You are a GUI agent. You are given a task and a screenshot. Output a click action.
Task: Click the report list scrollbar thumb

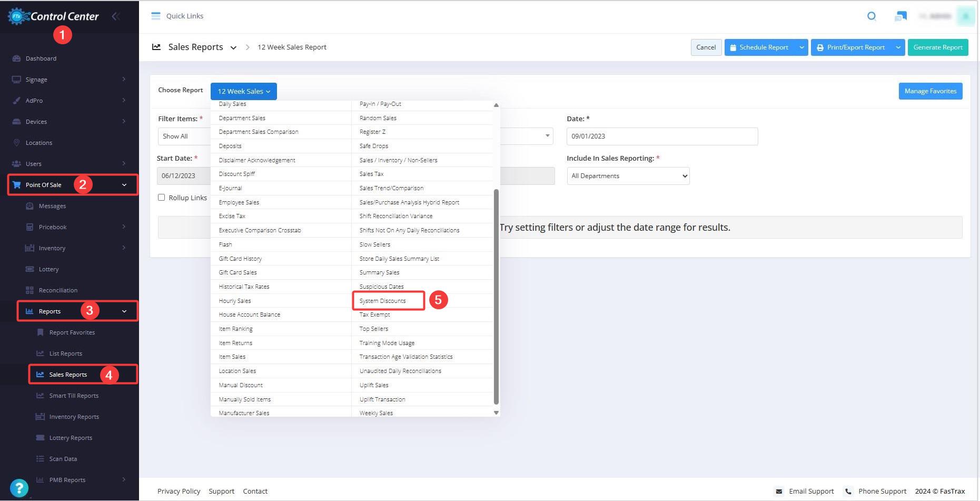[x=496, y=297]
